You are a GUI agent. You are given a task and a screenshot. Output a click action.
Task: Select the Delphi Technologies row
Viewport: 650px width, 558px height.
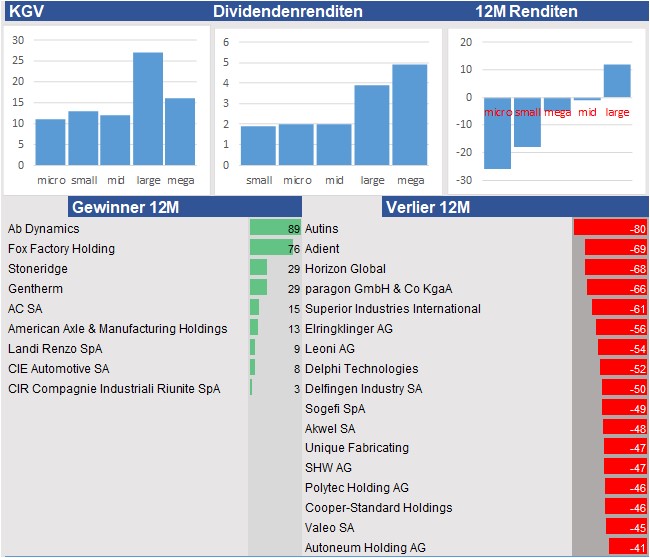pyautogui.click(x=476, y=369)
